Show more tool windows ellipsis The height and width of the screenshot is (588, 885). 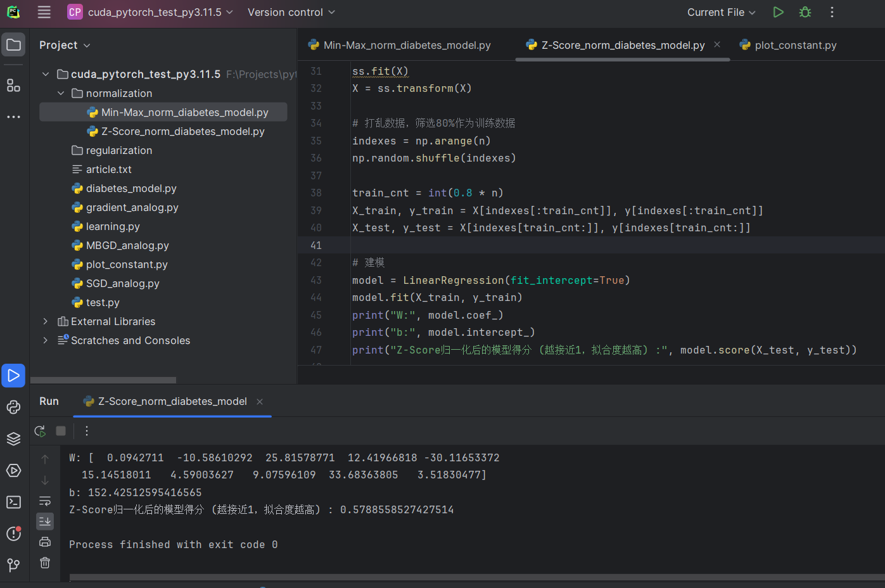(x=13, y=117)
